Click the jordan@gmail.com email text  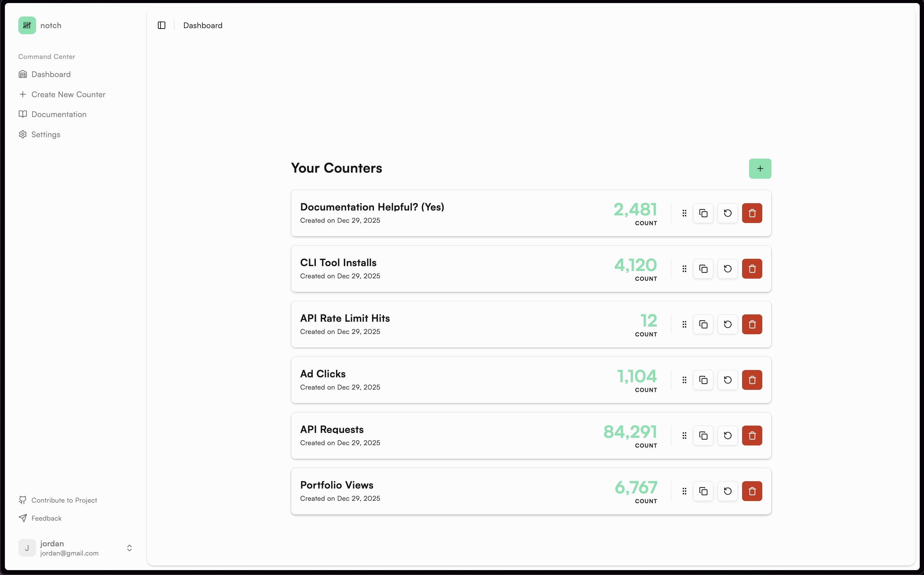point(69,553)
